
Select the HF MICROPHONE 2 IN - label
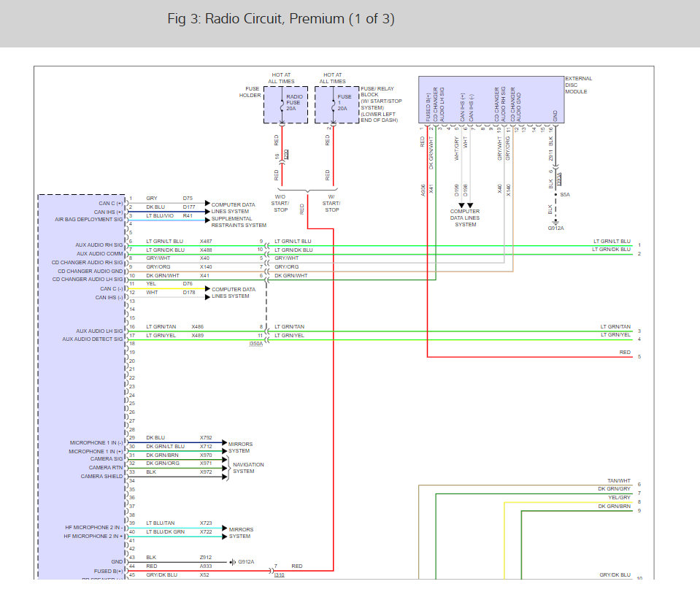pos(93,527)
